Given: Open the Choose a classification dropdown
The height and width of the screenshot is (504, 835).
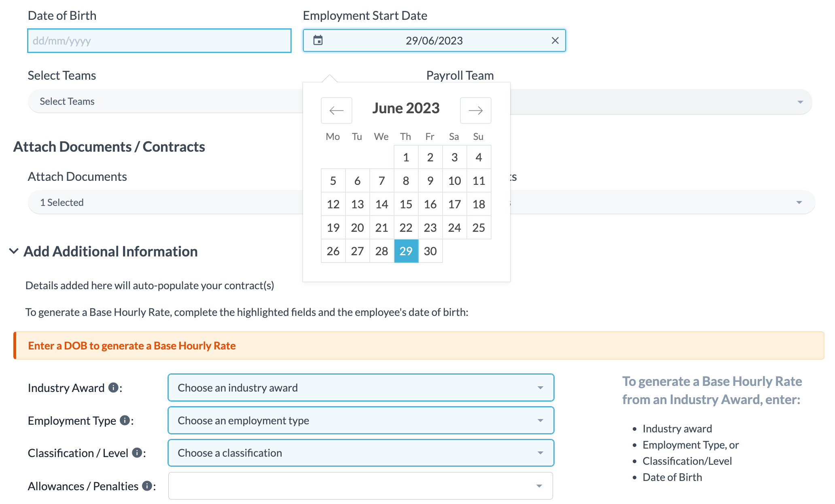Looking at the screenshot, I should click(360, 453).
